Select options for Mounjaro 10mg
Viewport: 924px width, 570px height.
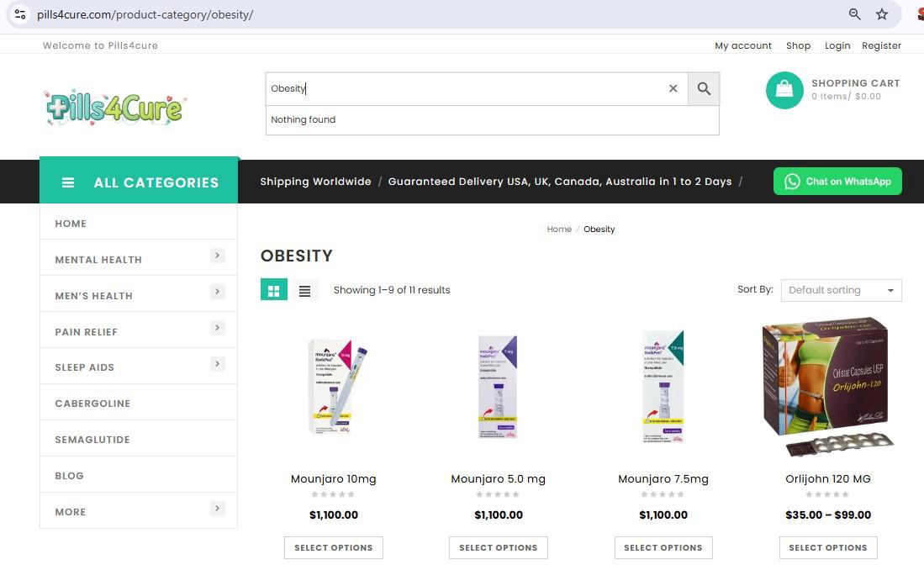(334, 547)
